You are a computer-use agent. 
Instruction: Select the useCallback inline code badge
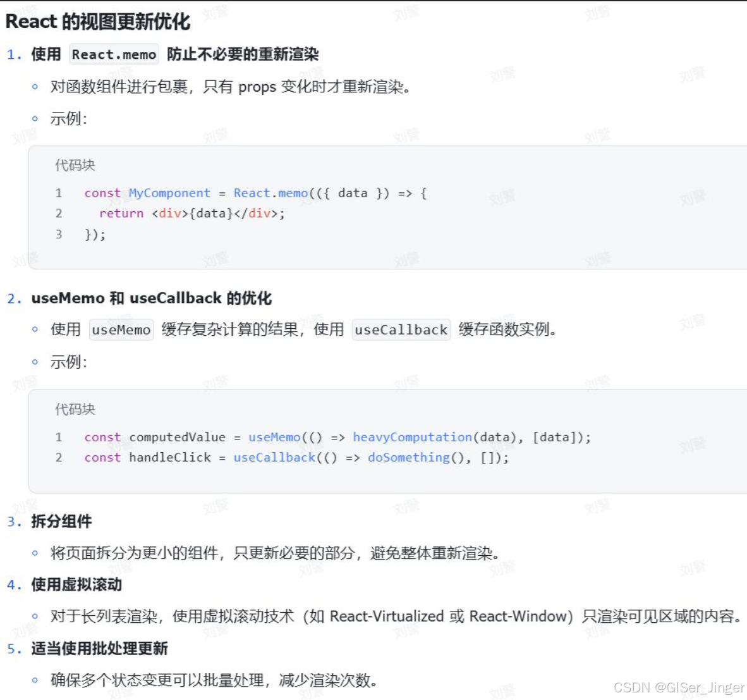click(401, 329)
